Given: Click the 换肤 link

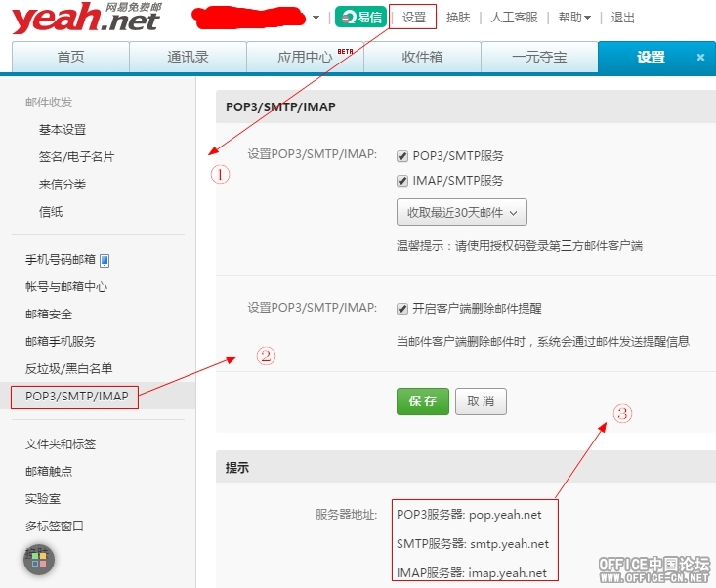Looking at the screenshot, I should pos(458,18).
